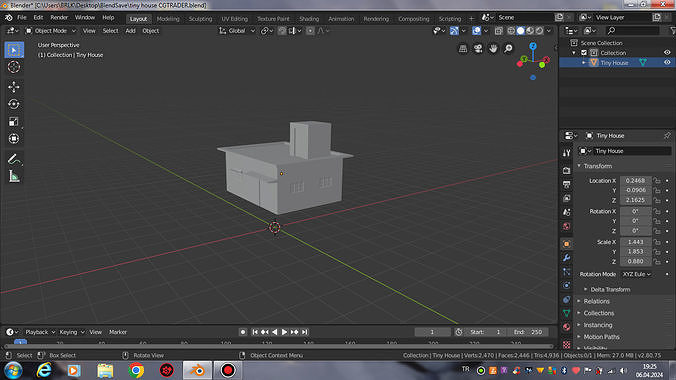The width and height of the screenshot is (676, 380).
Task: Select the Annotate tool
Action: coord(14,160)
